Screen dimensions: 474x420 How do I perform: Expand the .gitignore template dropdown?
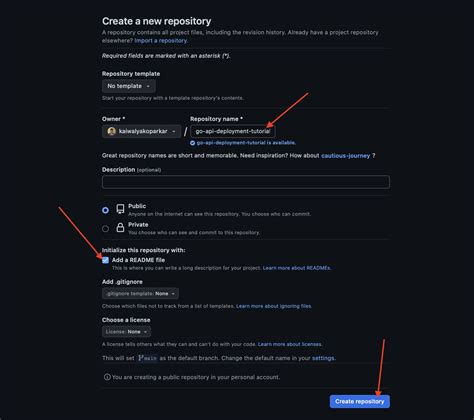[x=140, y=294]
